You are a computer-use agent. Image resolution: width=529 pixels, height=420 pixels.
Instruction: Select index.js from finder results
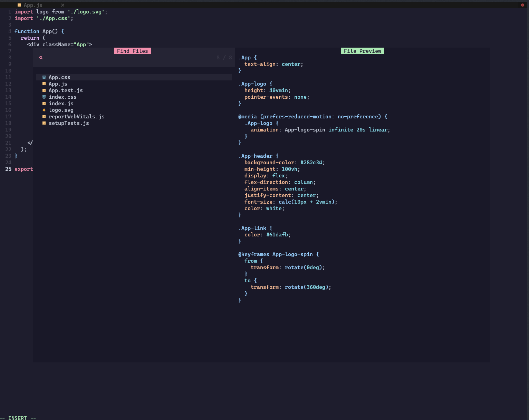[x=61, y=103]
